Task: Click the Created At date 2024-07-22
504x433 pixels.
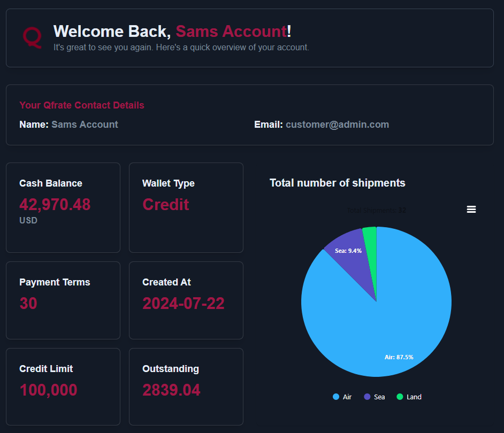Action: tap(184, 304)
